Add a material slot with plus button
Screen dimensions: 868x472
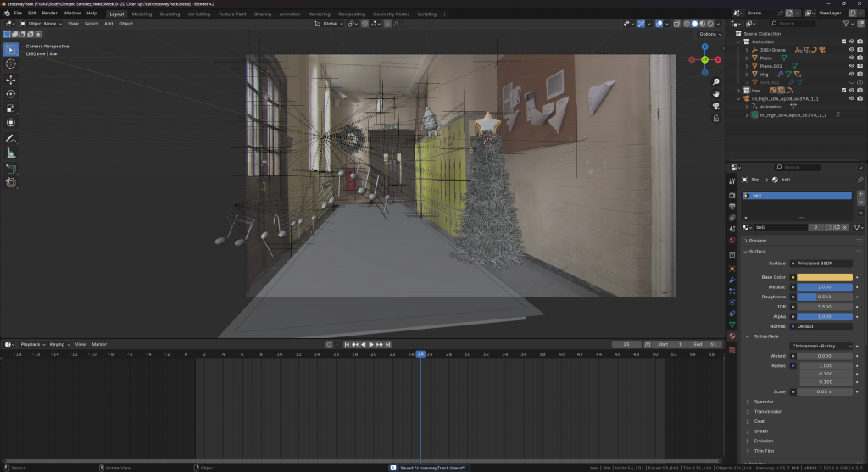[x=860, y=195]
